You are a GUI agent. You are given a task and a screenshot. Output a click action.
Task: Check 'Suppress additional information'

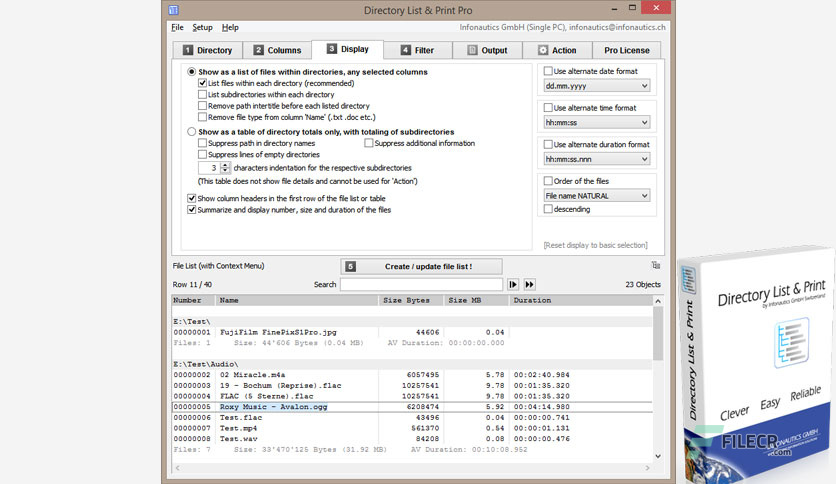368,143
